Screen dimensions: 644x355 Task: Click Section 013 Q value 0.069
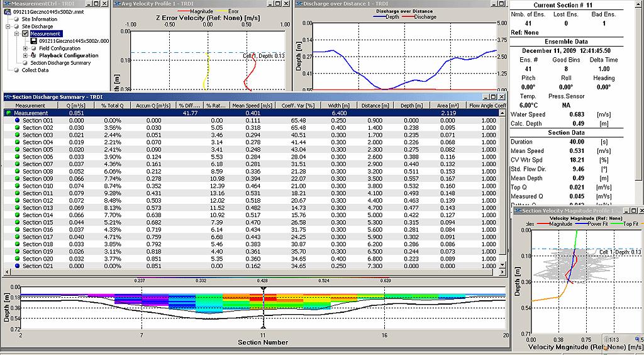click(76, 208)
